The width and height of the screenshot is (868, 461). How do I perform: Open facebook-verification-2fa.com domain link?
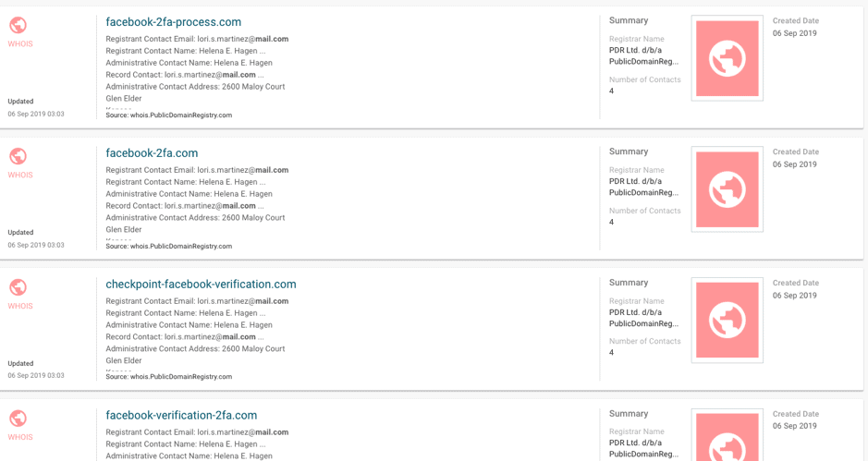tap(181, 415)
